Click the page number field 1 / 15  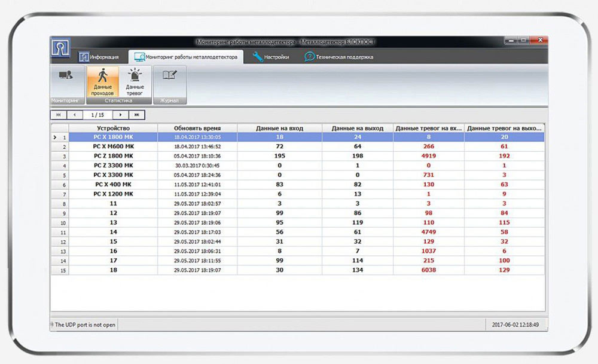point(97,115)
